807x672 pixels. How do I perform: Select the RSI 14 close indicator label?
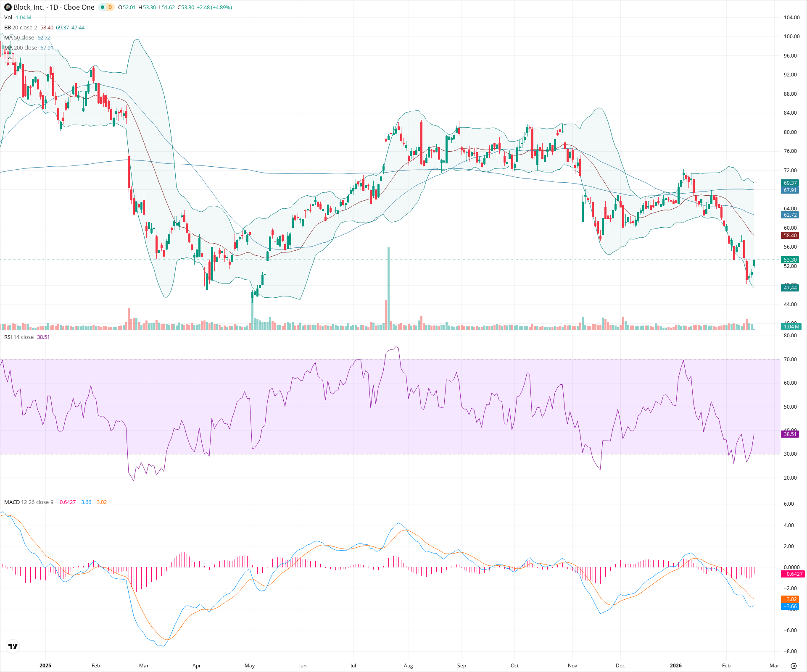click(19, 337)
